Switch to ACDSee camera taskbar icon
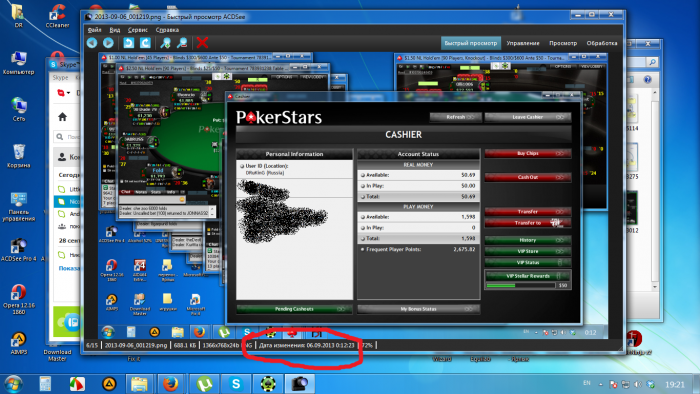Viewport: 700px width, 394px height. [x=300, y=384]
